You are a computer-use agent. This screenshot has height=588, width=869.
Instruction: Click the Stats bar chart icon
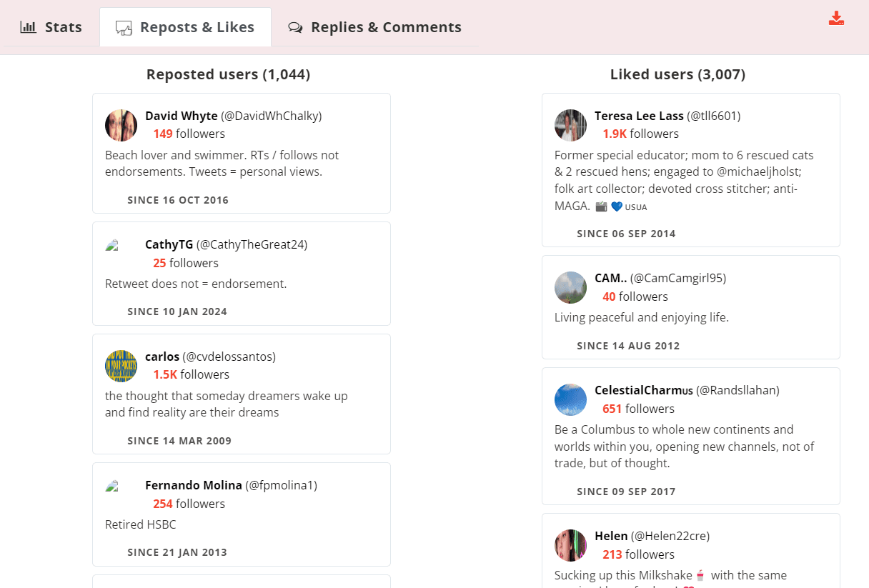pos(28,27)
